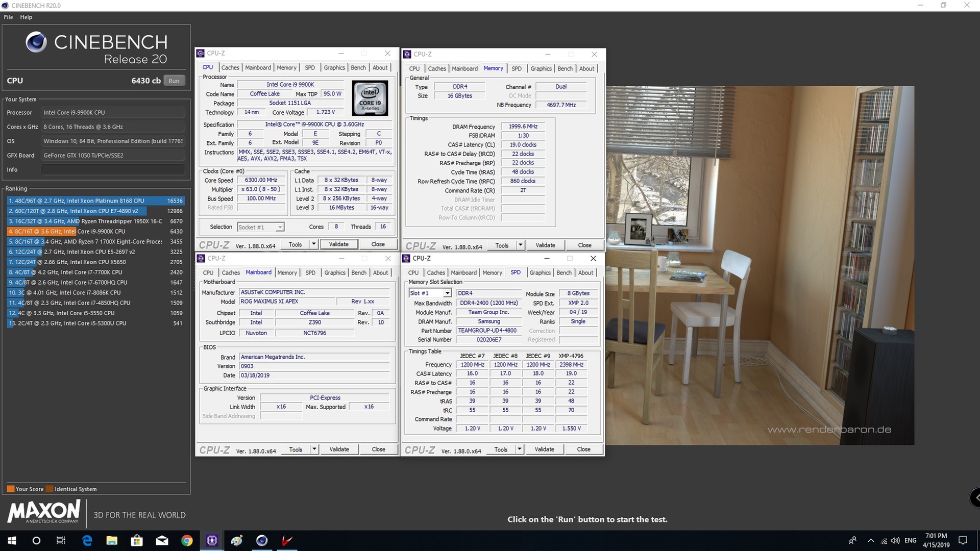Click ROG MAXIMUS XI APEX model field
Viewport: 980px width, 551px height.
coord(288,302)
